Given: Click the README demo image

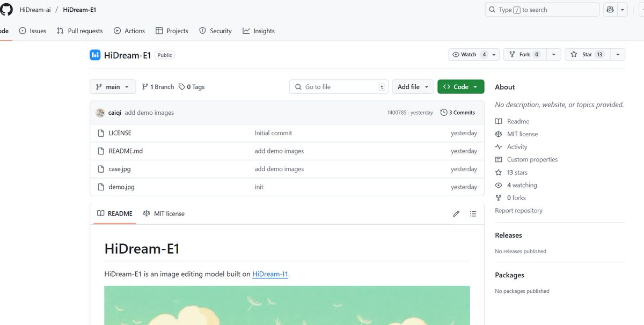Looking at the screenshot, I should pyautogui.click(x=287, y=305).
